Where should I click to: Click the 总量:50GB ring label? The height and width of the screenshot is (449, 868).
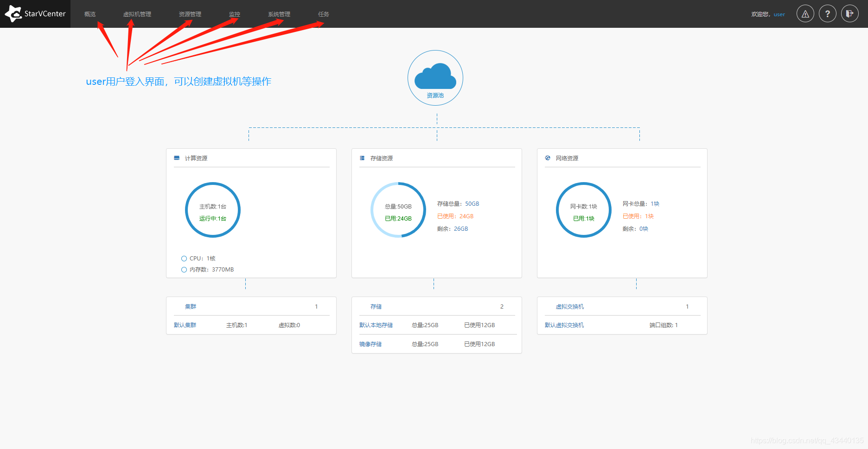pyautogui.click(x=398, y=207)
